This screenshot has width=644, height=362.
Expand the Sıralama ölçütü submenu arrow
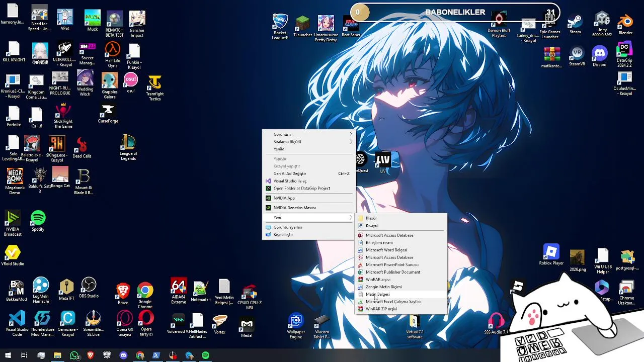click(351, 142)
